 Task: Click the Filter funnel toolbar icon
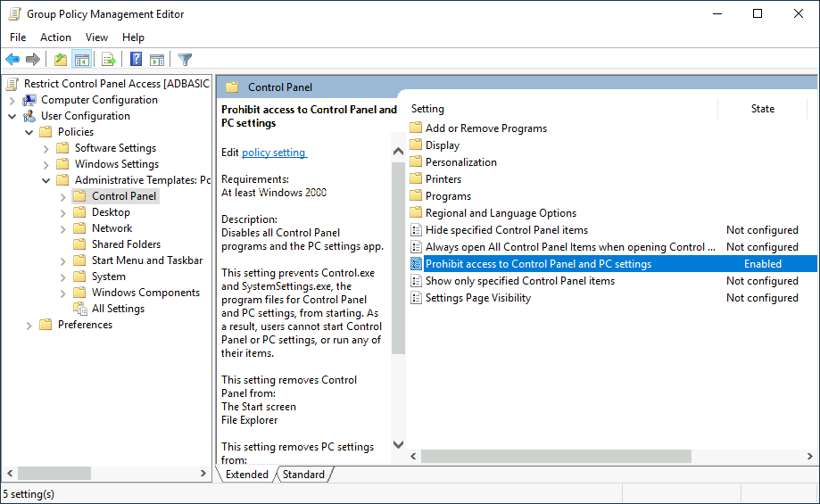[185, 60]
